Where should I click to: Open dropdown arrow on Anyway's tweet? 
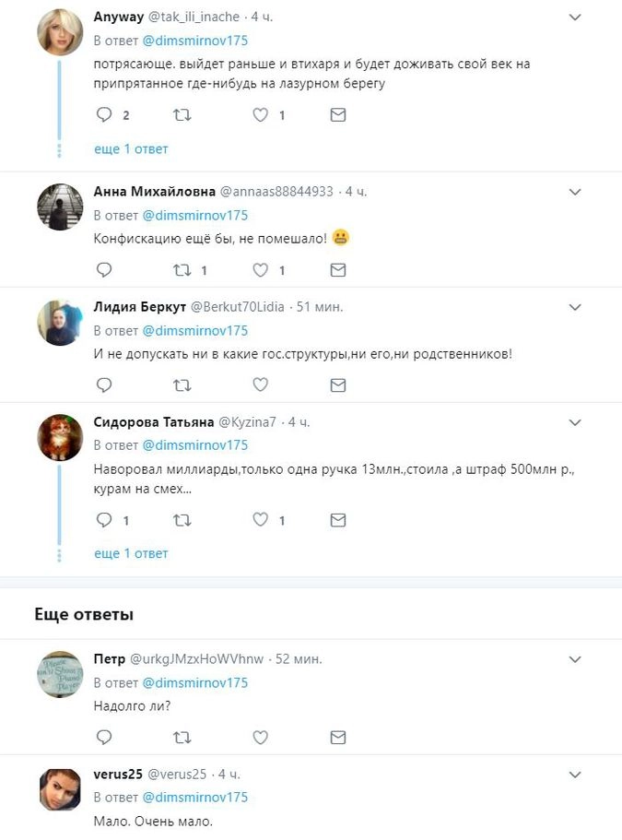pyautogui.click(x=575, y=18)
